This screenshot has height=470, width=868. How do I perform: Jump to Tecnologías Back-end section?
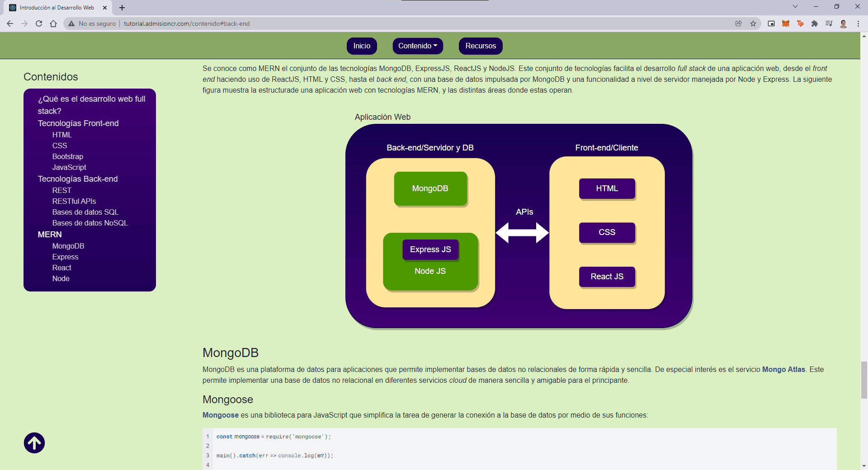(x=78, y=179)
